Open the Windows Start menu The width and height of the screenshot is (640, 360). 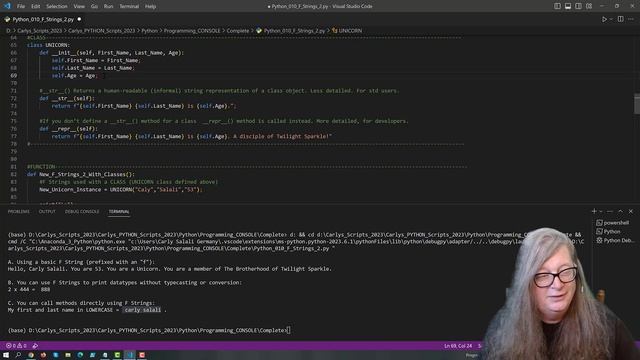point(6,355)
